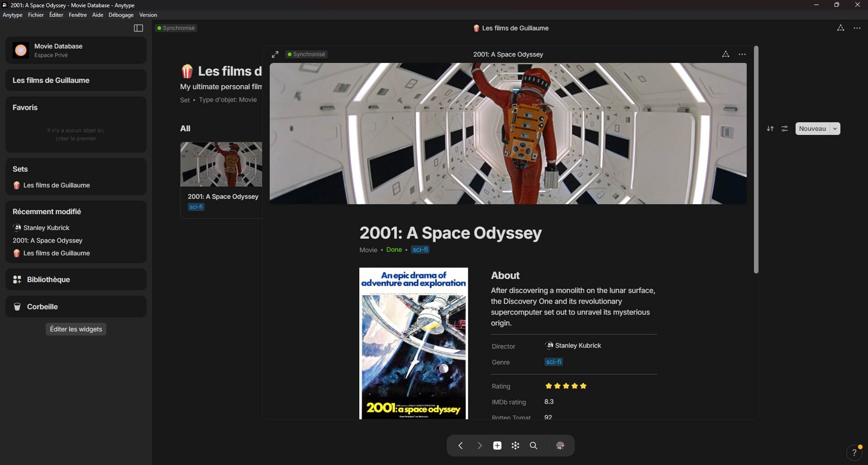Click sci-fi tag on gallery card
This screenshot has width=868, height=465.
pos(196,207)
